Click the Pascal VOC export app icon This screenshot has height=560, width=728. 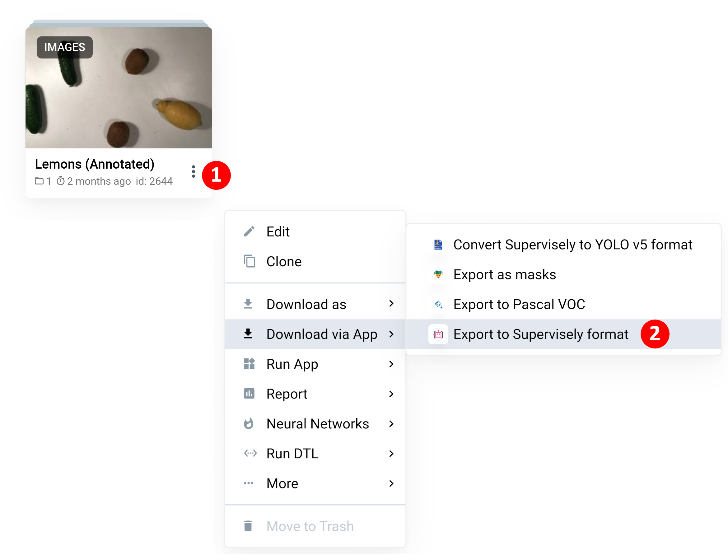438,304
